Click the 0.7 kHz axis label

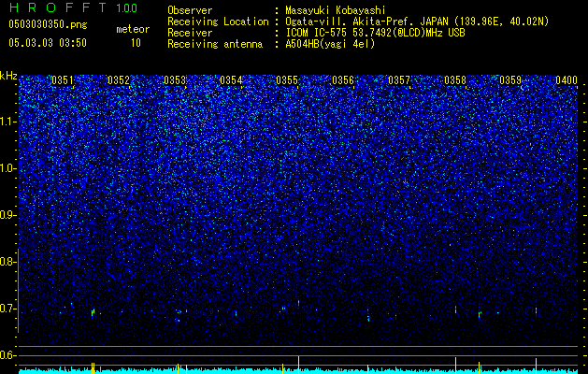[7, 309]
